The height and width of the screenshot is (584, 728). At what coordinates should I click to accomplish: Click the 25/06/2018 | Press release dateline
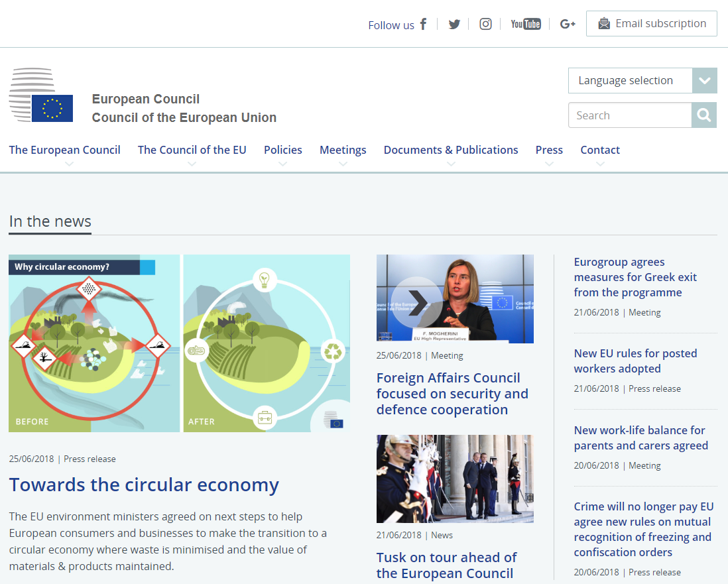pyautogui.click(x=62, y=459)
